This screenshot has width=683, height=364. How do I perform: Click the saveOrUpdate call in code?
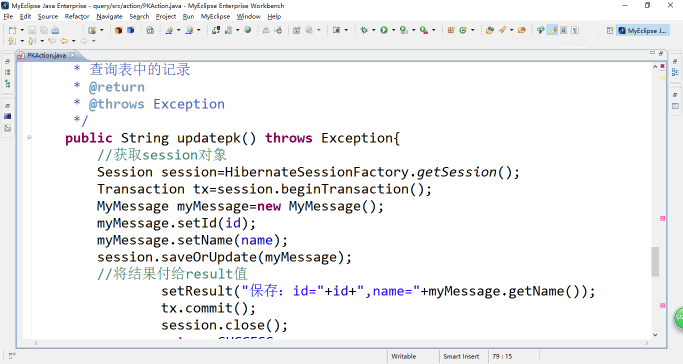tap(209, 257)
